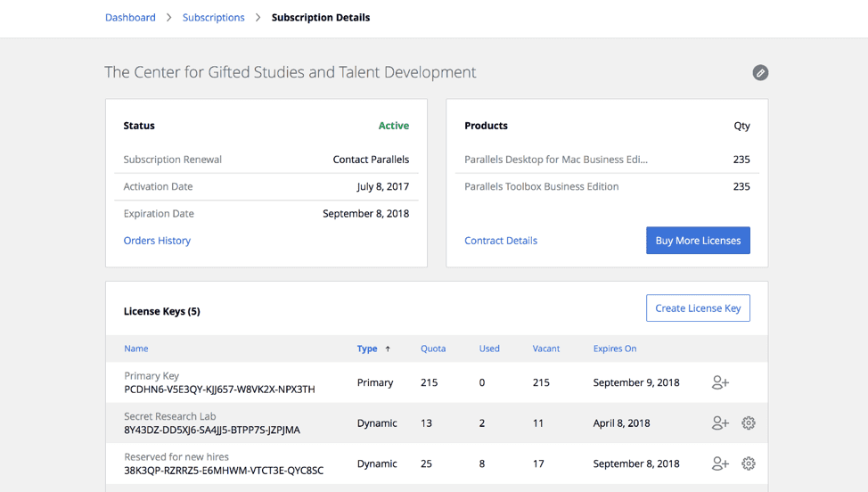View Contract Details link
The image size is (868, 492).
pyautogui.click(x=501, y=240)
